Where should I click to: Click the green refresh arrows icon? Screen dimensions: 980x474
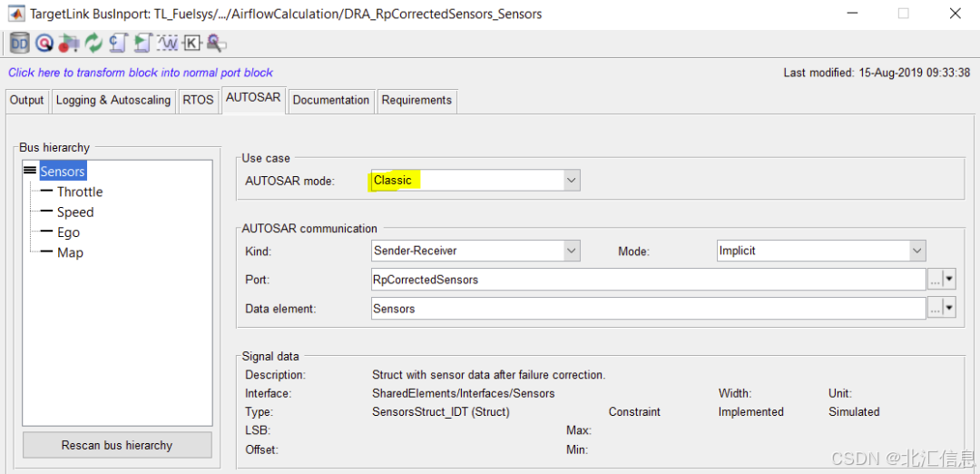pos(93,43)
